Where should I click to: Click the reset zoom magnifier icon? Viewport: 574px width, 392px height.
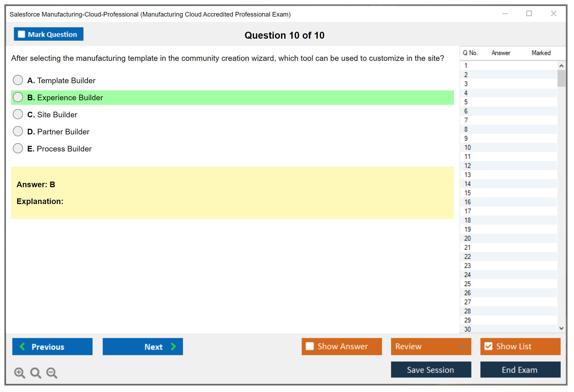pyautogui.click(x=36, y=373)
